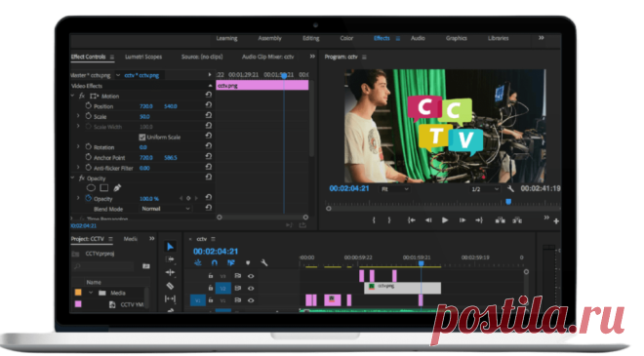Open Program monitor wrench settings
The width and height of the screenshot is (644, 356).
pos(510,189)
